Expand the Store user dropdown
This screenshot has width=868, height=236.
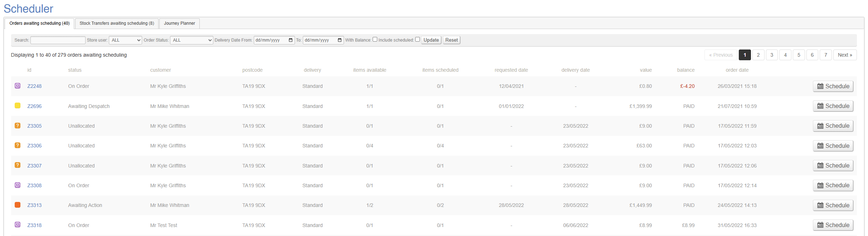pyautogui.click(x=125, y=40)
